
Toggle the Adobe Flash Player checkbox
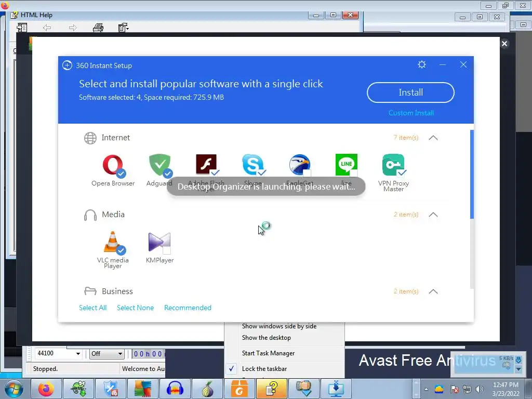(215, 172)
